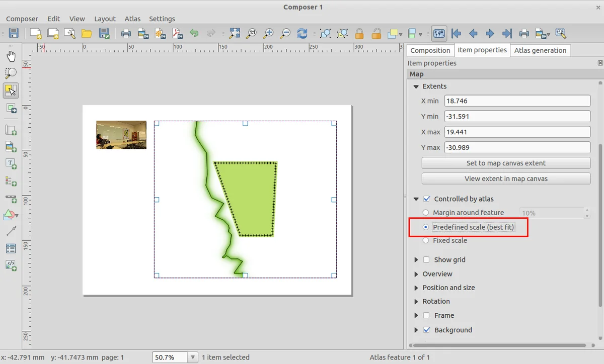Go to next atlas feature arrow

point(490,34)
